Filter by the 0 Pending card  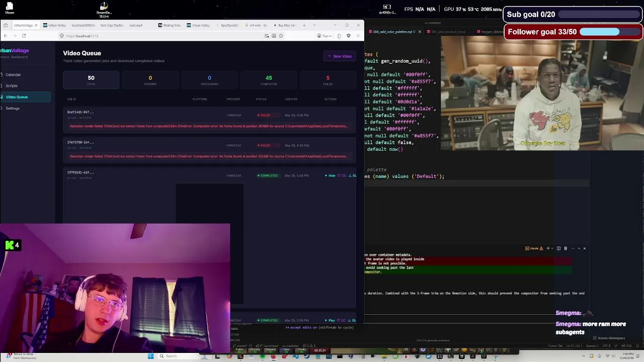150,80
